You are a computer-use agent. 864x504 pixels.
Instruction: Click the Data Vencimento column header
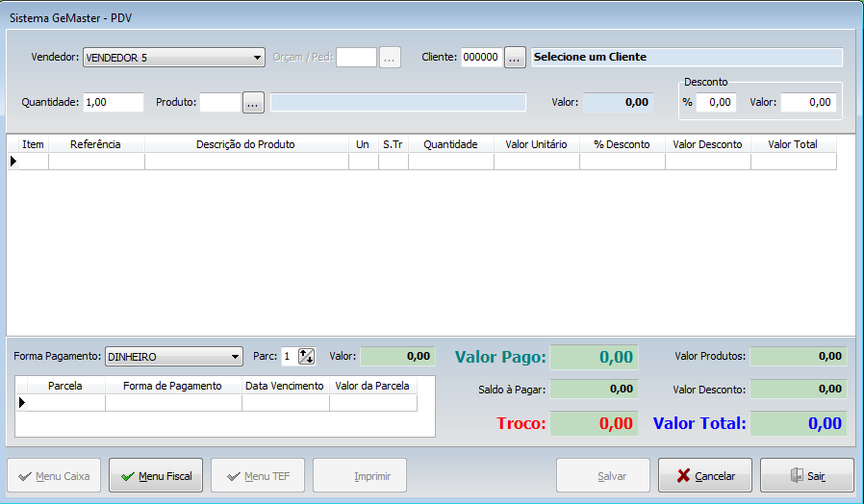pyautogui.click(x=285, y=386)
